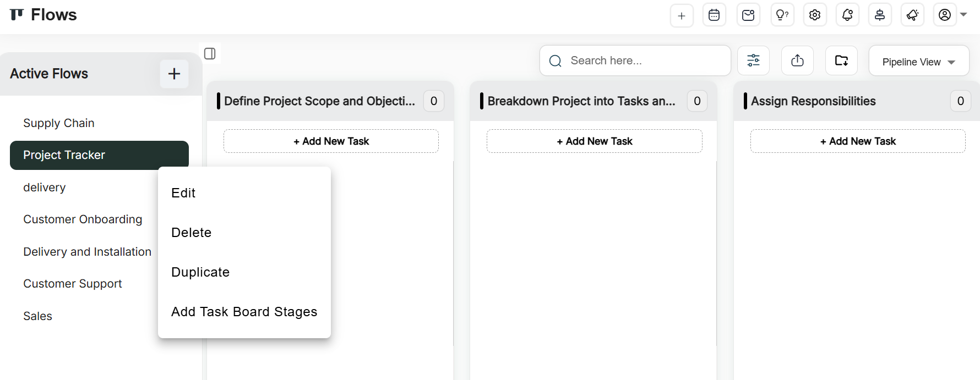Image resolution: width=980 pixels, height=380 pixels.
Task: Expand the user profile account menu
Action: pyautogui.click(x=951, y=15)
